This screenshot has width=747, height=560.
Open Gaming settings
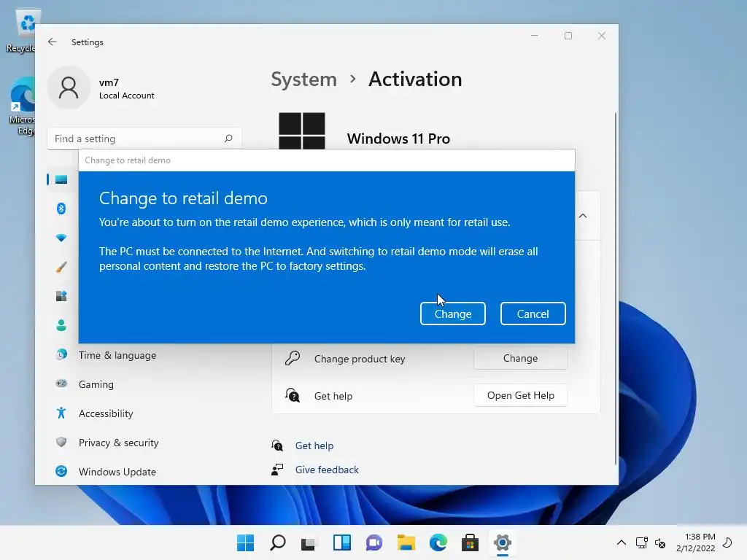[x=96, y=384]
